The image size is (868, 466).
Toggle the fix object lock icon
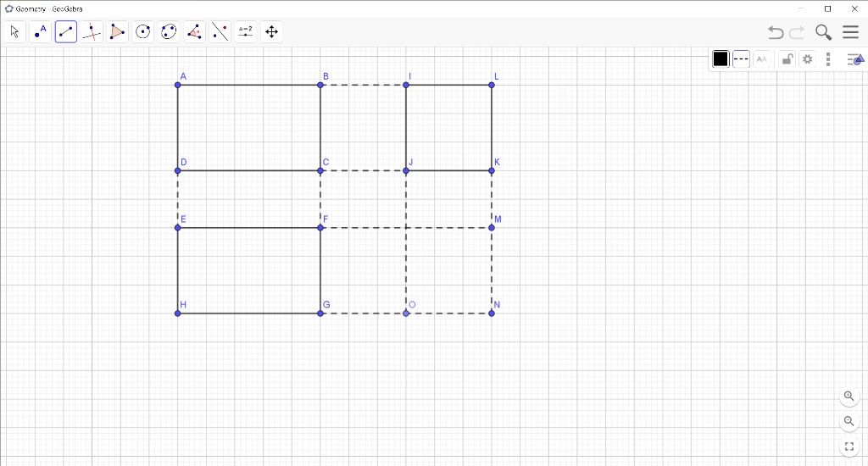787,58
